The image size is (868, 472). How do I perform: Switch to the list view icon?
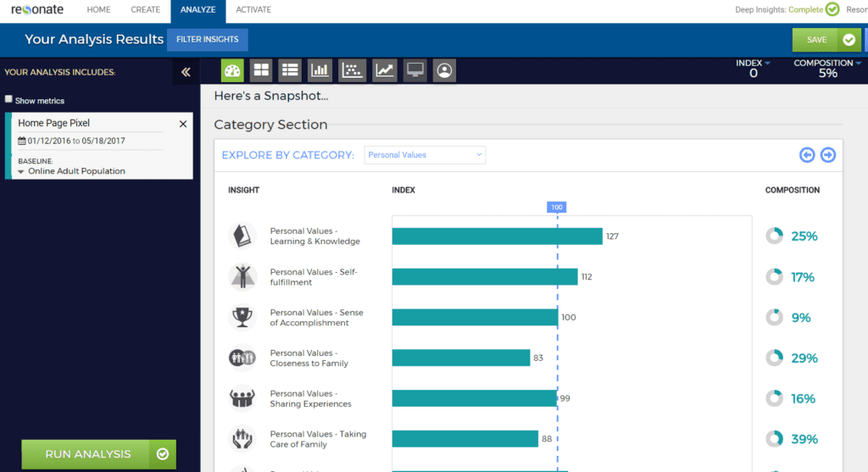coord(290,70)
